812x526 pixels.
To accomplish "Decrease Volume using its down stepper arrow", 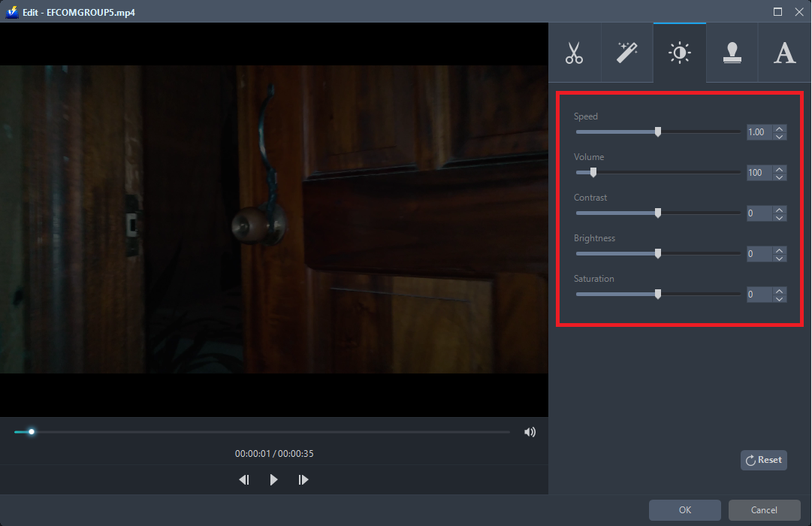I will click(x=780, y=177).
